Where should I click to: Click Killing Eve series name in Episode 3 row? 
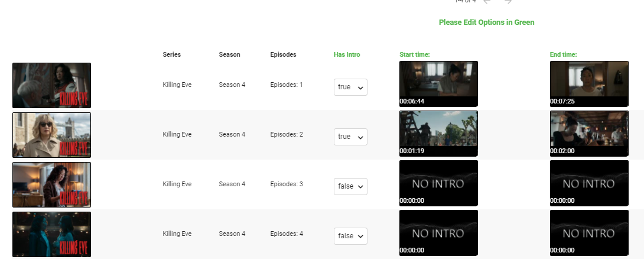(177, 184)
